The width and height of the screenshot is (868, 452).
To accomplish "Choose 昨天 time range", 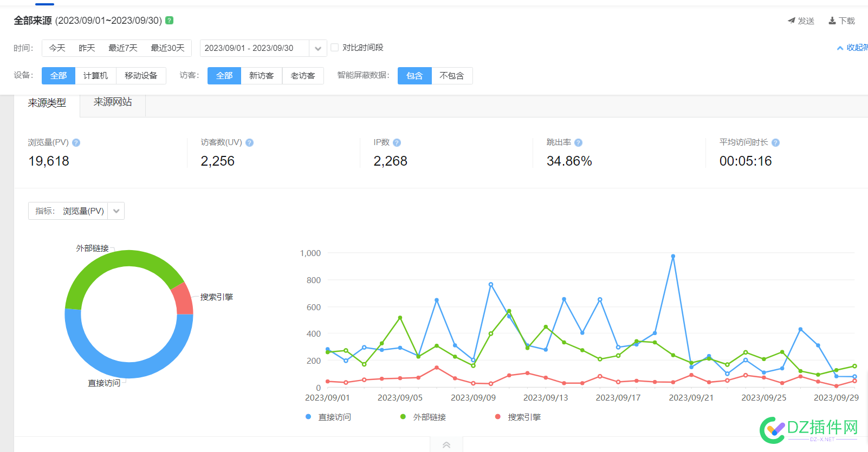I will (x=87, y=48).
